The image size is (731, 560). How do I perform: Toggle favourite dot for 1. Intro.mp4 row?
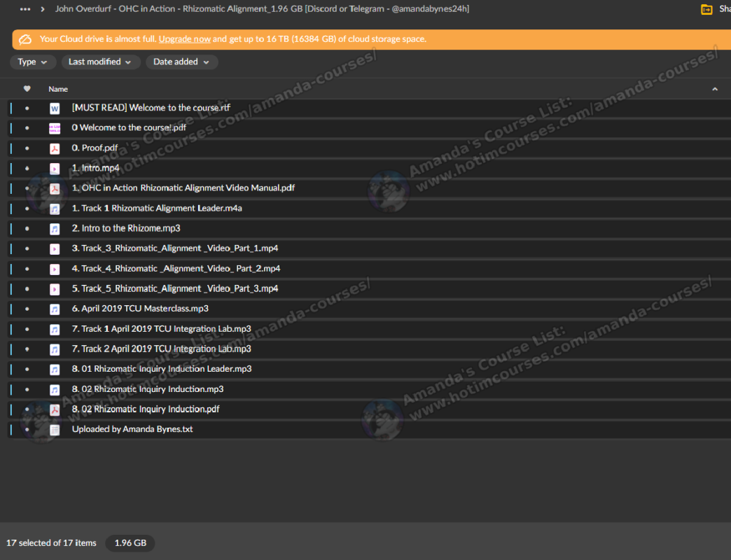(27, 169)
